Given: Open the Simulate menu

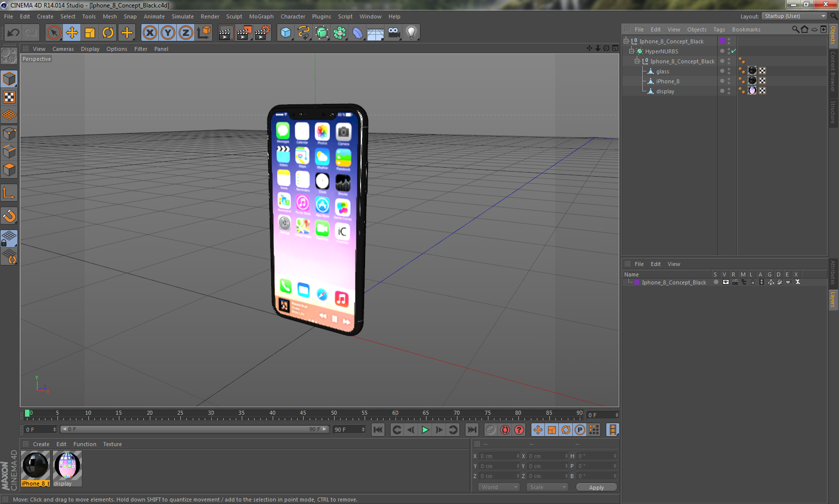Looking at the screenshot, I should coord(182,16).
